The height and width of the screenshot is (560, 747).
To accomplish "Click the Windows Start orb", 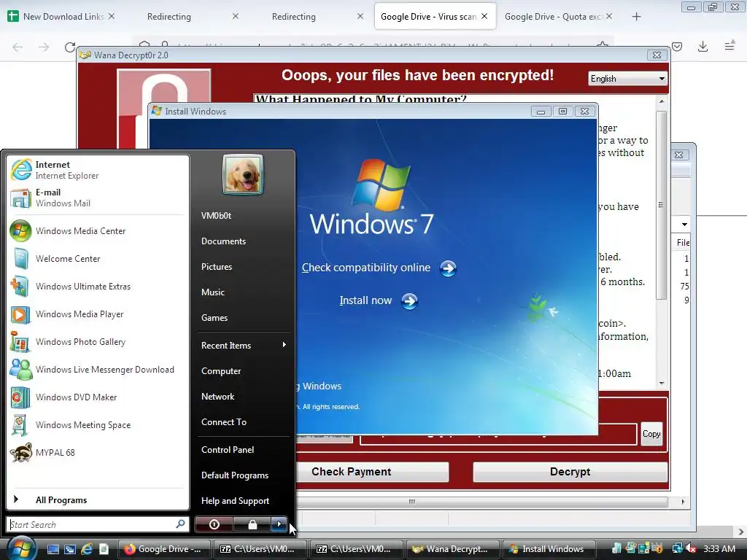I will coord(22,548).
